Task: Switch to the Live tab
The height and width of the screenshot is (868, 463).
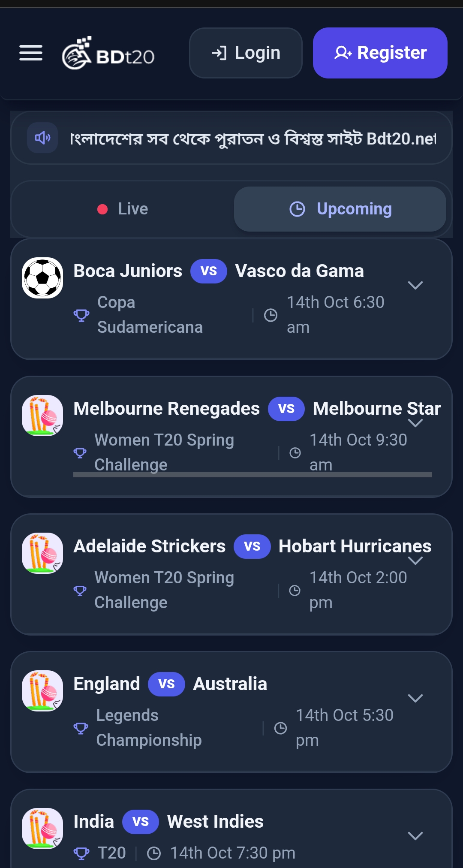Action: click(x=123, y=209)
